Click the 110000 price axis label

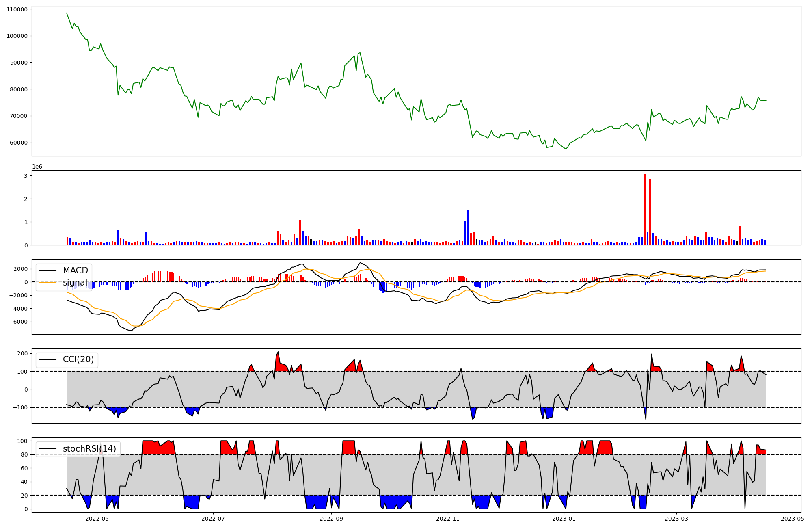[x=17, y=9]
